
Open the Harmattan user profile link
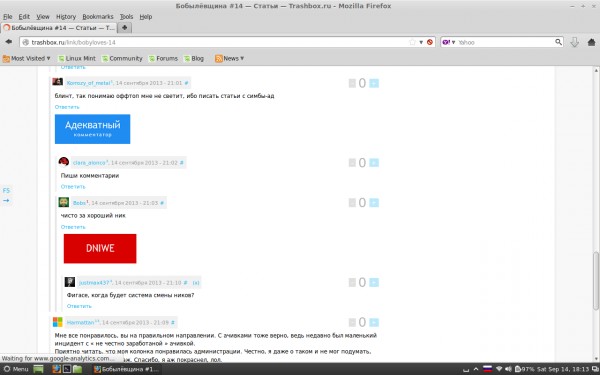point(80,323)
